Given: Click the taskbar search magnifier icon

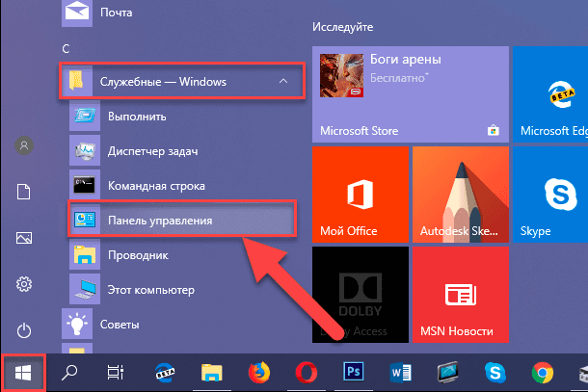Looking at the screenshot, I should (69, 373).
